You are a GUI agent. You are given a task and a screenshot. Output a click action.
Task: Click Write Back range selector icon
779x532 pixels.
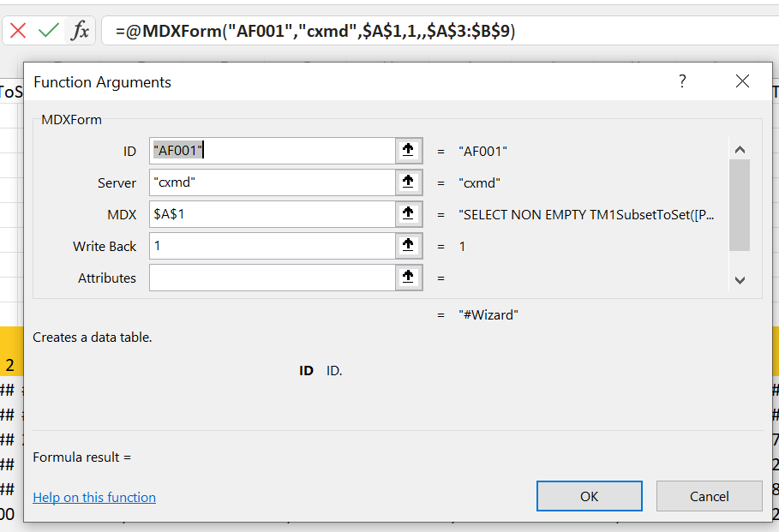click(x=408, y=246)
